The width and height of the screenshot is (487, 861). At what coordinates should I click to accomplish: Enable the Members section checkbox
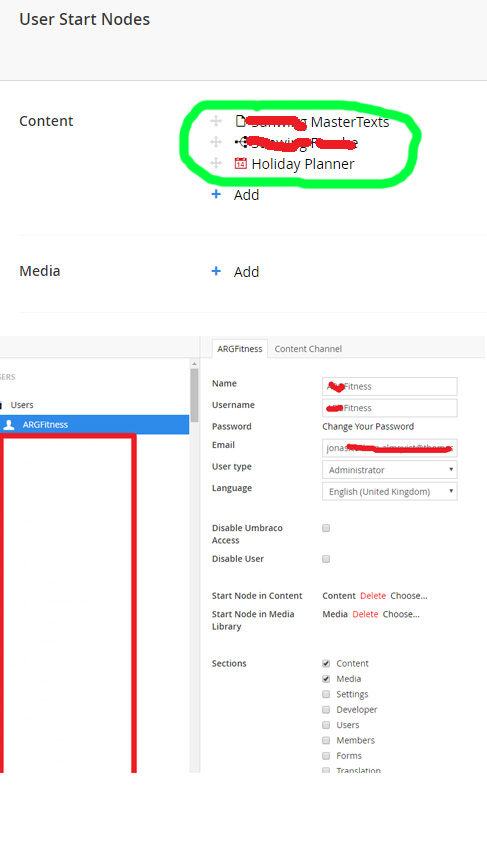coord(326,740)
